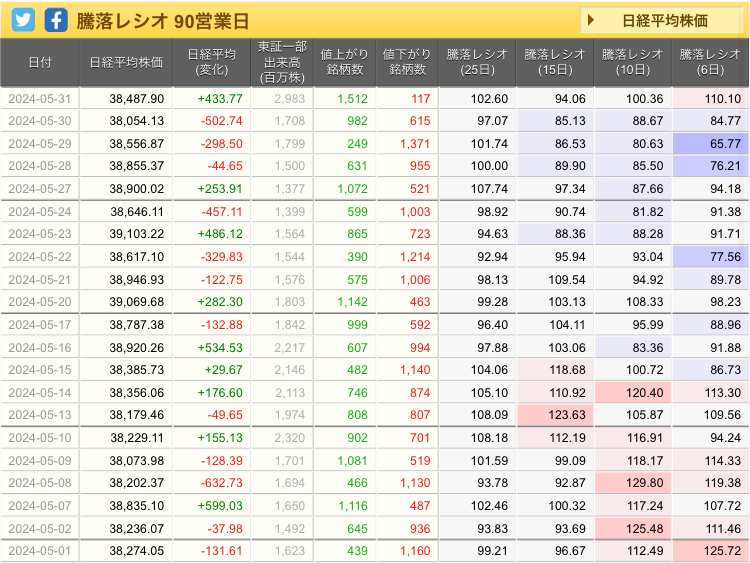The image size is (750, 563).
Task: Click the date 2024-05-29
Action: (x=40, y=144)
